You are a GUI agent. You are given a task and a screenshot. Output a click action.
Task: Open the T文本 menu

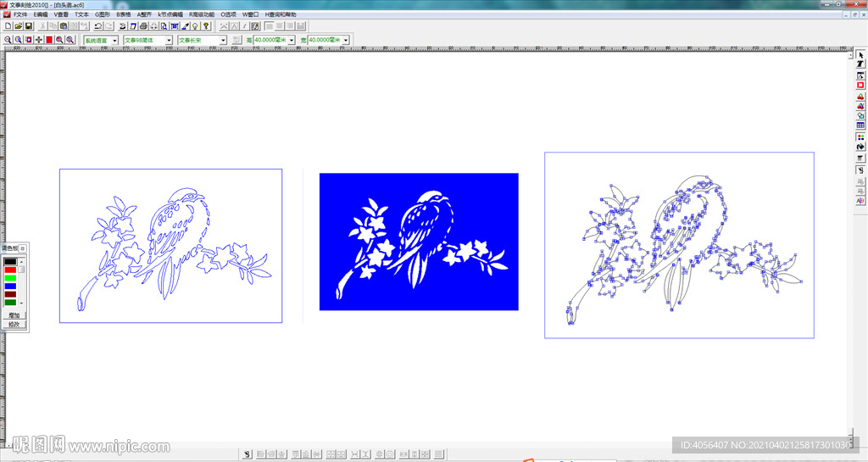pos(82,14)
